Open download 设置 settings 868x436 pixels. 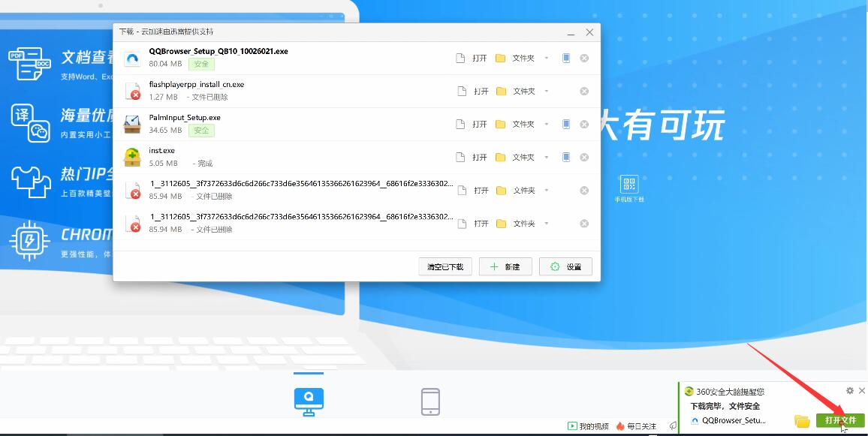[x=565, y=266]
